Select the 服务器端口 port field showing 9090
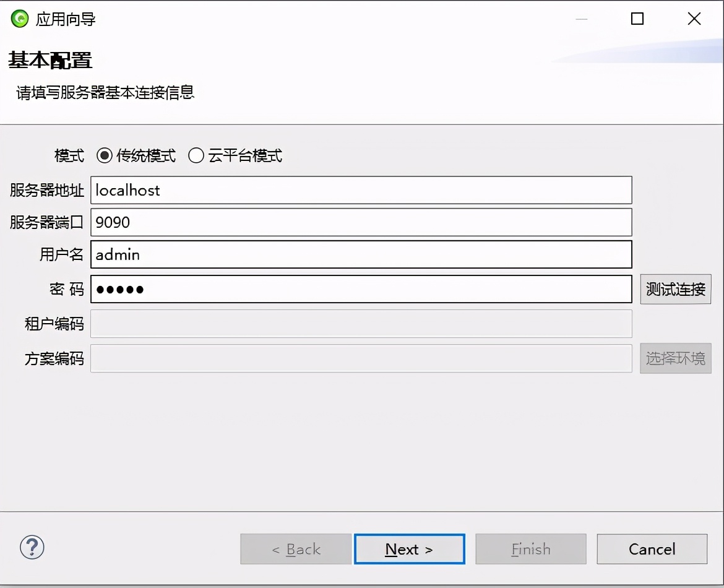The height and width of the screenshot is (588, 724). coord(362,222)
